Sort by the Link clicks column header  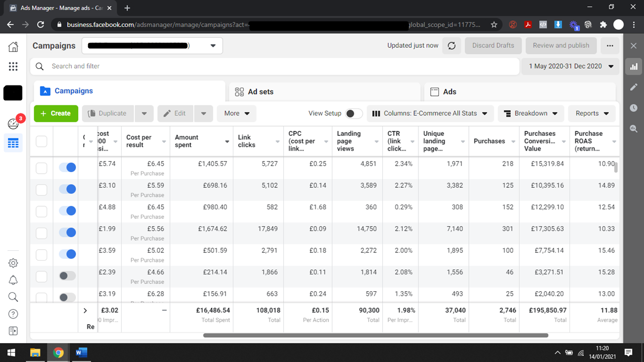(x=259, y=141)
